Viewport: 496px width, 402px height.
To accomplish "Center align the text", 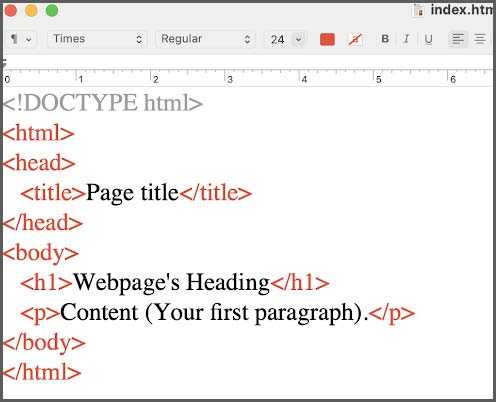I will pyautogui.click(x=480, y=39).
